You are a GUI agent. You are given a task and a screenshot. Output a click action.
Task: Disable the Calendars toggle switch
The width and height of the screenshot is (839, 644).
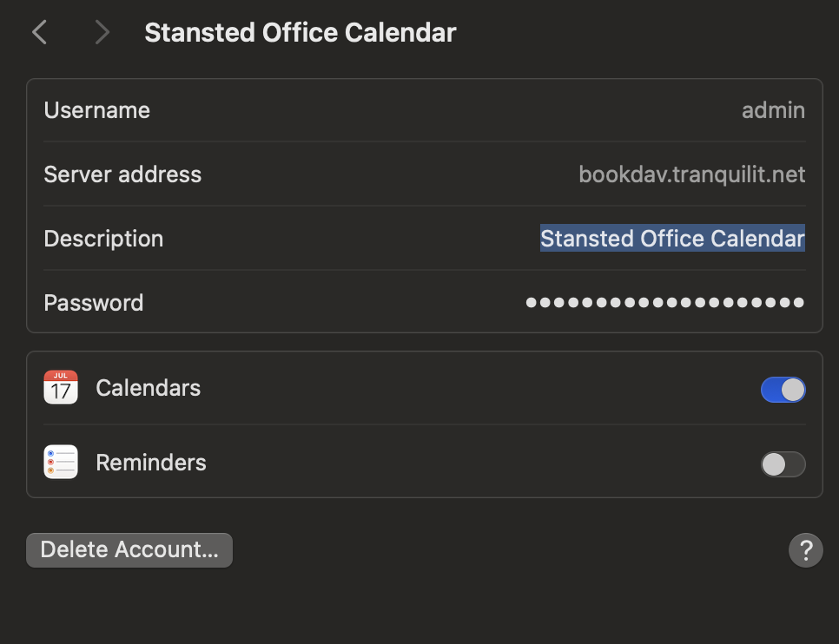[x=783, y=390]
